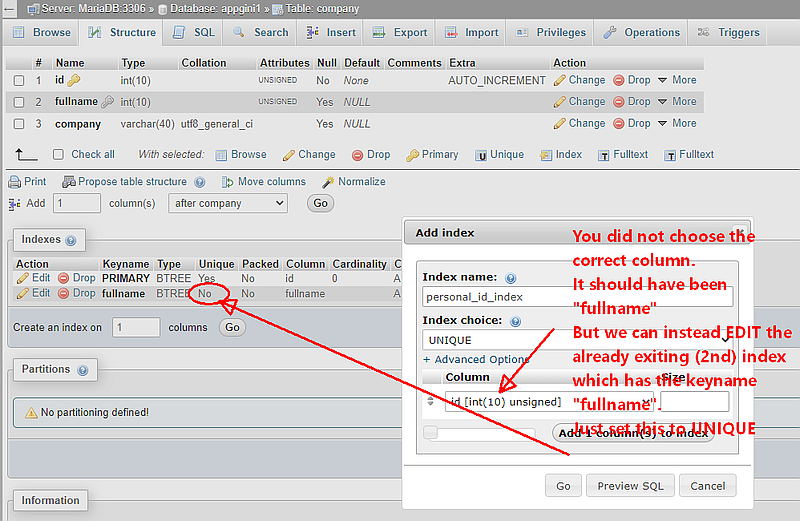Open Indexes help icon
The image size is (800, 521).
(71, 240)
